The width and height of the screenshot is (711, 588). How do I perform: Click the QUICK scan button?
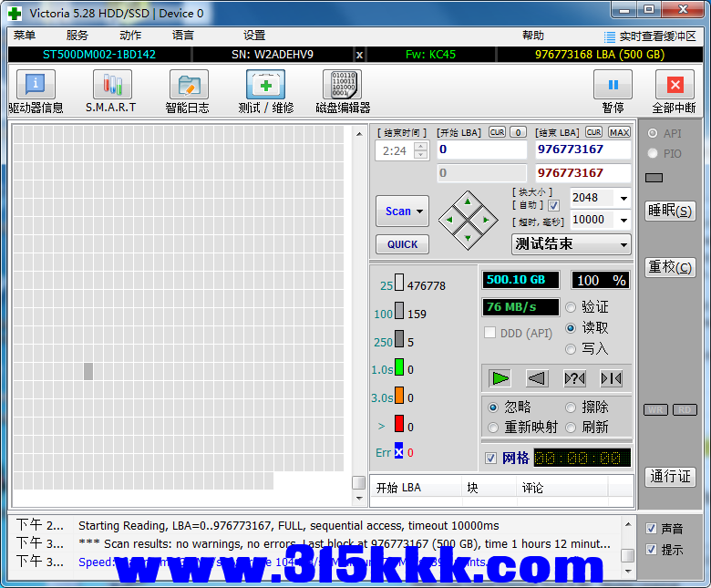(402, 244)
